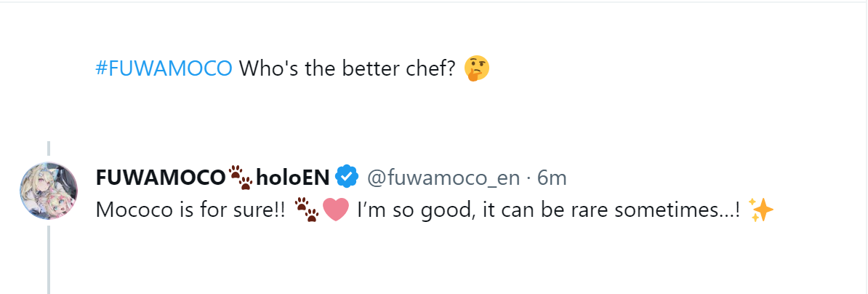Screen dimensions: 868x294
Task: Open the 6m timestamp link
Action: [552, 177]
